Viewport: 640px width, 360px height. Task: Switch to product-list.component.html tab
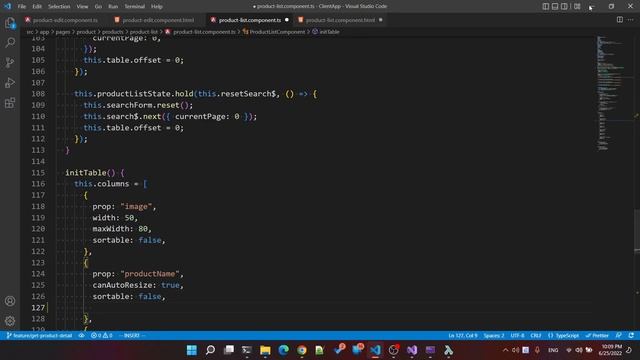pos(340,20)
